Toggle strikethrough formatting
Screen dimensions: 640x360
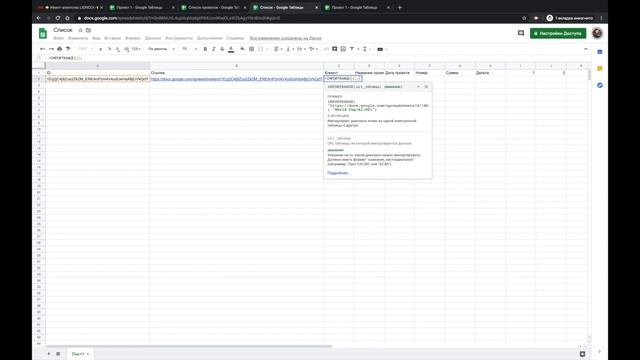222,49
